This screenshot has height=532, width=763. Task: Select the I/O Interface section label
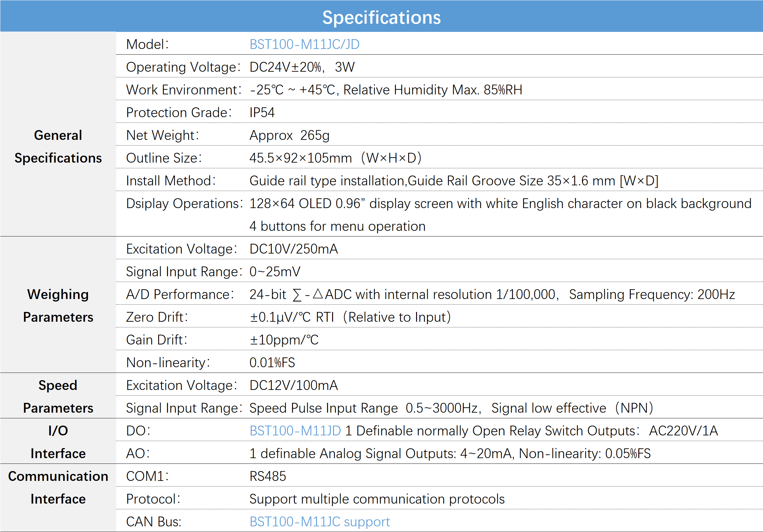tap(58, 442)
